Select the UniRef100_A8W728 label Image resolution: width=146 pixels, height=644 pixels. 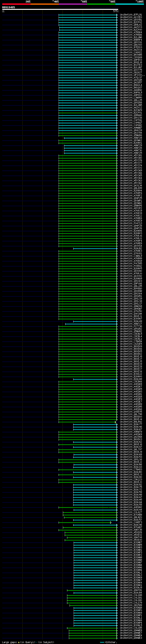pos(131,138)
